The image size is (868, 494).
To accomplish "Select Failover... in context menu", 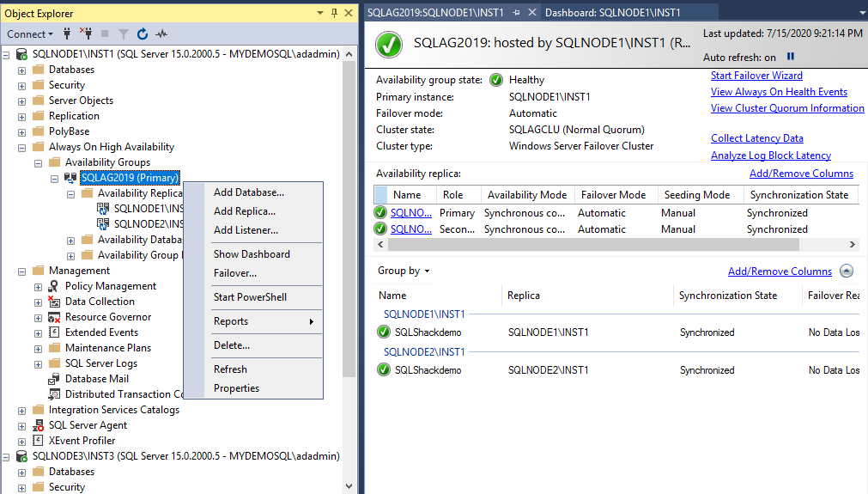I will tap(253, 273).
